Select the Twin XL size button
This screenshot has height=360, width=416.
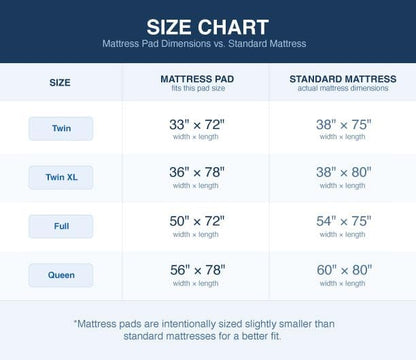[61, 177]
